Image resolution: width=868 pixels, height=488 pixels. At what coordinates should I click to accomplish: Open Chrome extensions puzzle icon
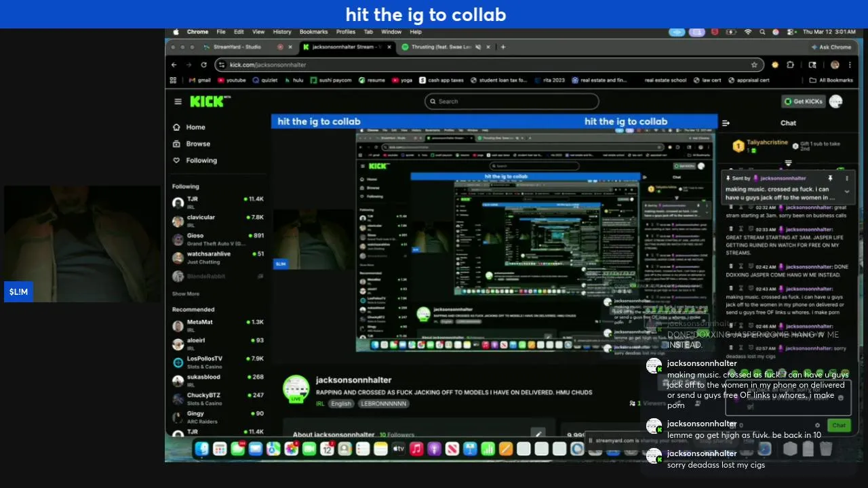pyautogui.click(x=790, y=65)
